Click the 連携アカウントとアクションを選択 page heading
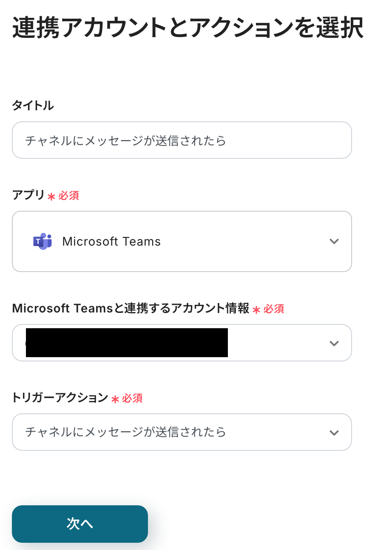This screenshot has height=550, width=392. click(187, 29)
